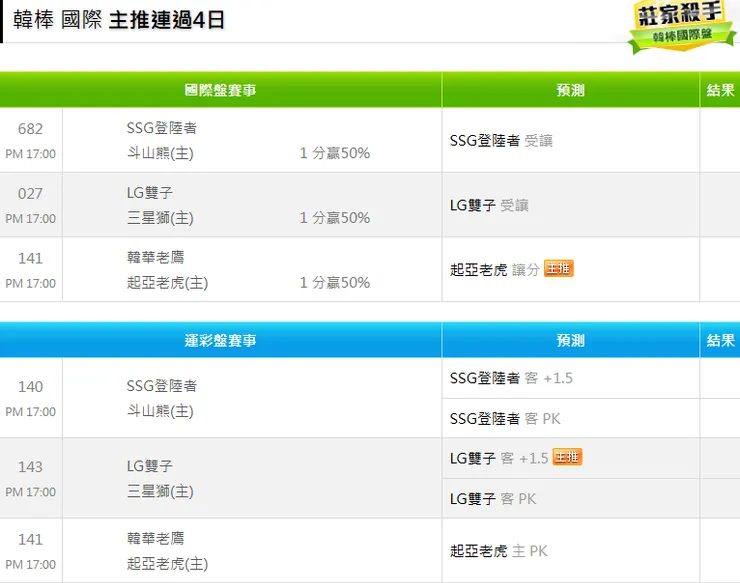Click 三星獅(主) team in game 027
Viewport: 740px width, 583px height.
[160, 218]
